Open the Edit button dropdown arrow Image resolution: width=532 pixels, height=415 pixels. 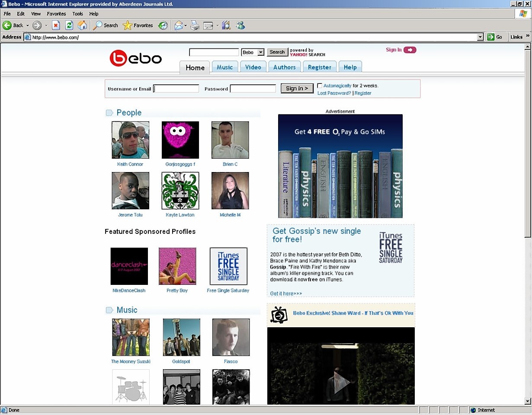[218, 26]
